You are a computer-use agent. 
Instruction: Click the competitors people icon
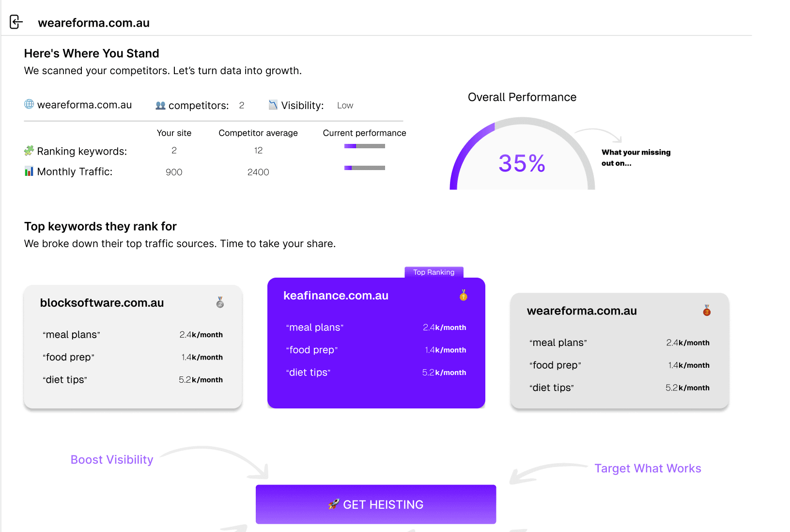click(x=160, y=105)
